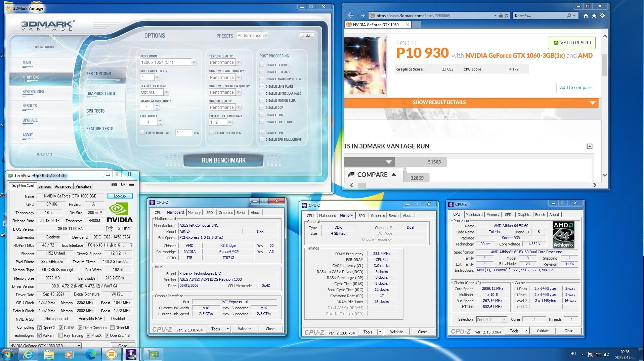Open the Socket #1 selection dropdown in CPU-Z

(491, 319)
